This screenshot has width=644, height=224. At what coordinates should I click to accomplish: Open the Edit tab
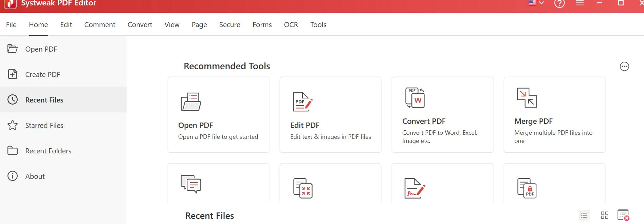(x=66, y=25)
